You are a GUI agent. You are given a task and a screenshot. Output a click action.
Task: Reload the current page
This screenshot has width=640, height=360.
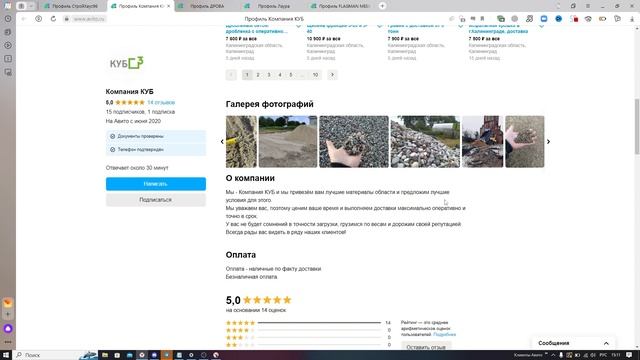click(53, 19)
